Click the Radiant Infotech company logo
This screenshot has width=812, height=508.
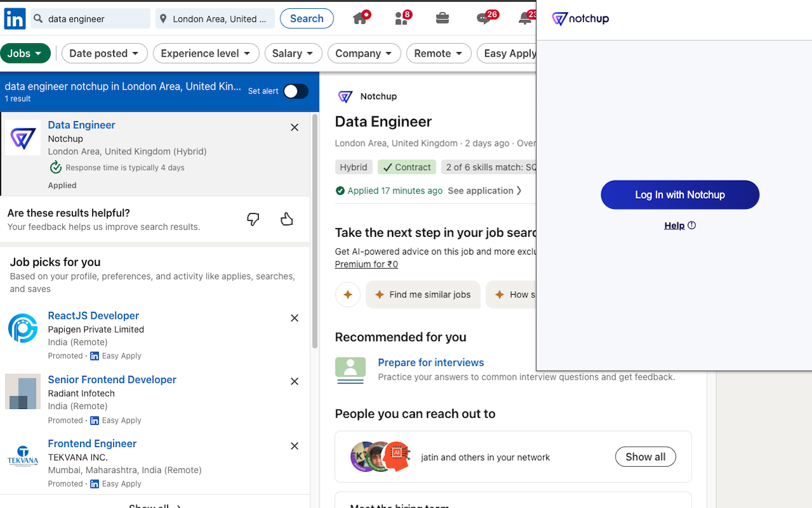tap(23, 392)
